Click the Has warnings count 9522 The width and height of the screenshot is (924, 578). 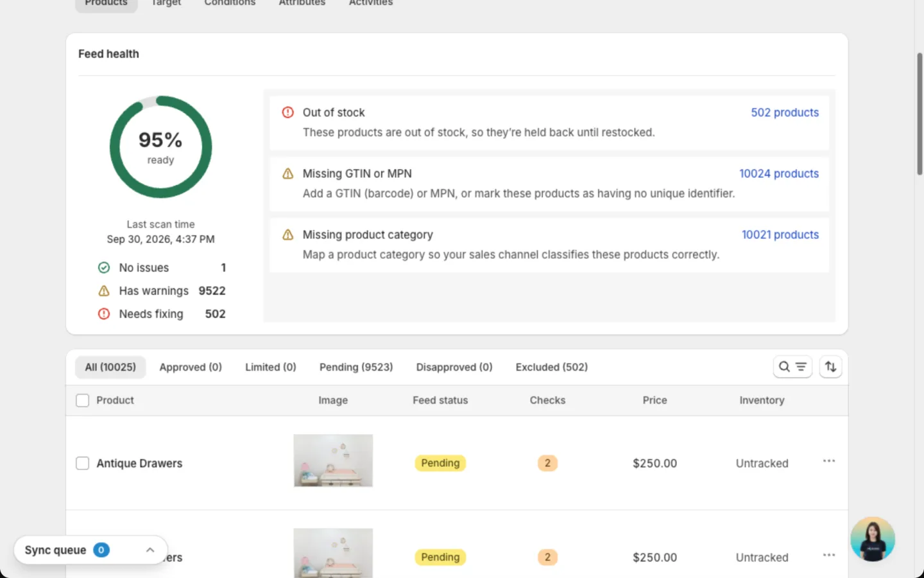pyautogui.click(x=212, y=291)
